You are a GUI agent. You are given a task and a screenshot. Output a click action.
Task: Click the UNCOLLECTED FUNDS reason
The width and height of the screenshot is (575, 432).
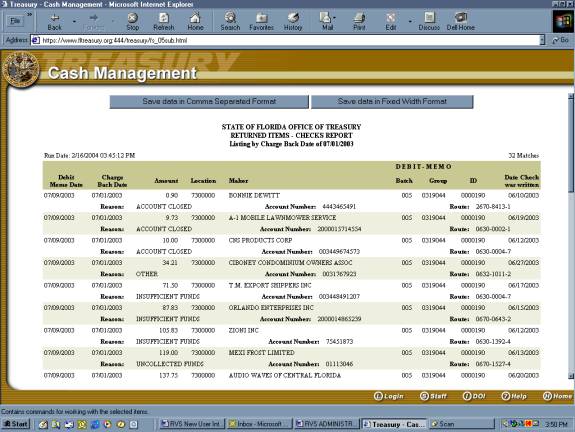tap(169, 364)
